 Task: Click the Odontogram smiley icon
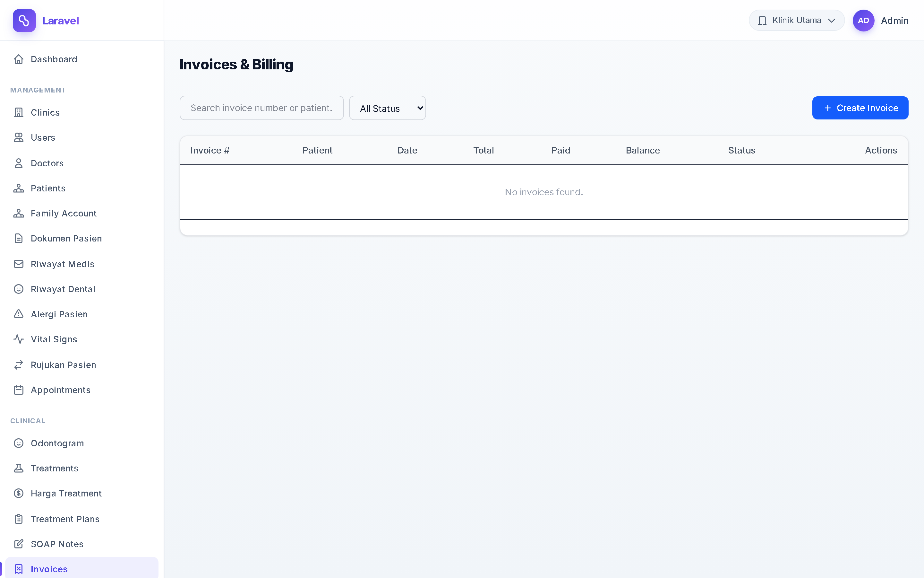pos(18,443)
